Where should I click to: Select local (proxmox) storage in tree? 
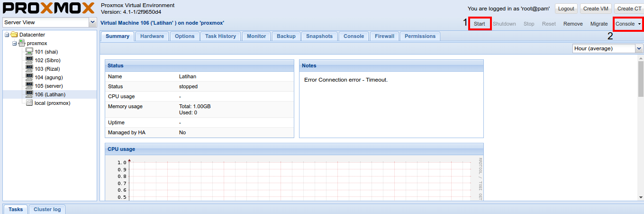(53, 103)
